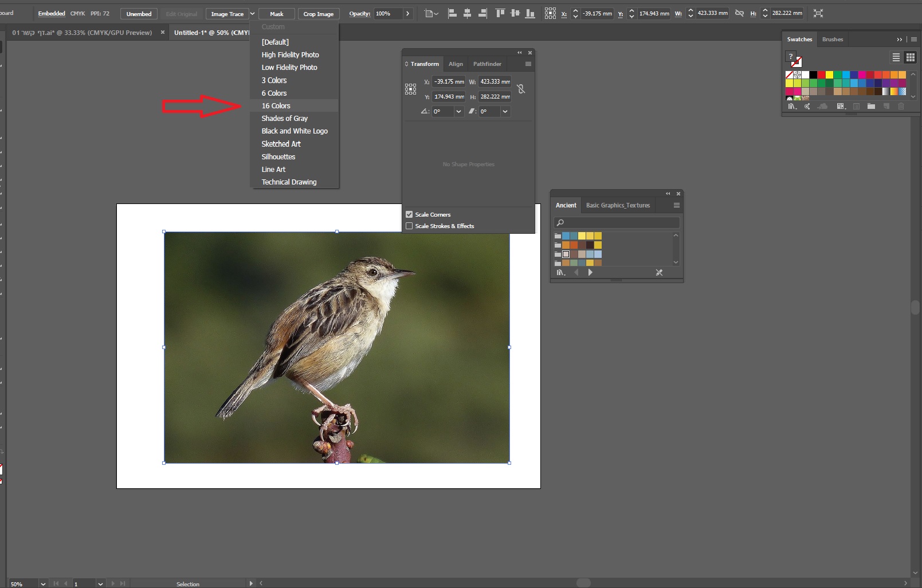Click constrain width and height proportions link icon
Viewport: 922px width, 588px height.
tap(739, 13)
